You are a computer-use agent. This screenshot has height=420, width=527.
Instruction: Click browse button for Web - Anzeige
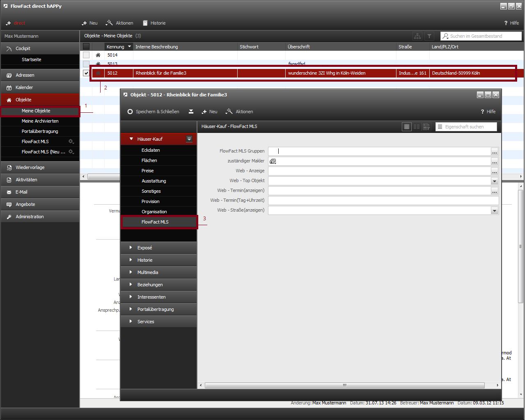tap(495, 171)
